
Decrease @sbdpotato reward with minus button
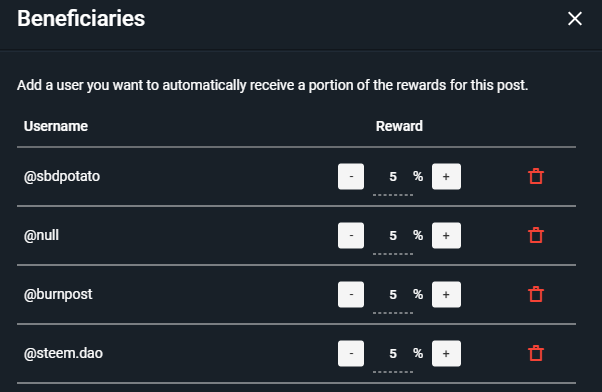tap(351, 177)
